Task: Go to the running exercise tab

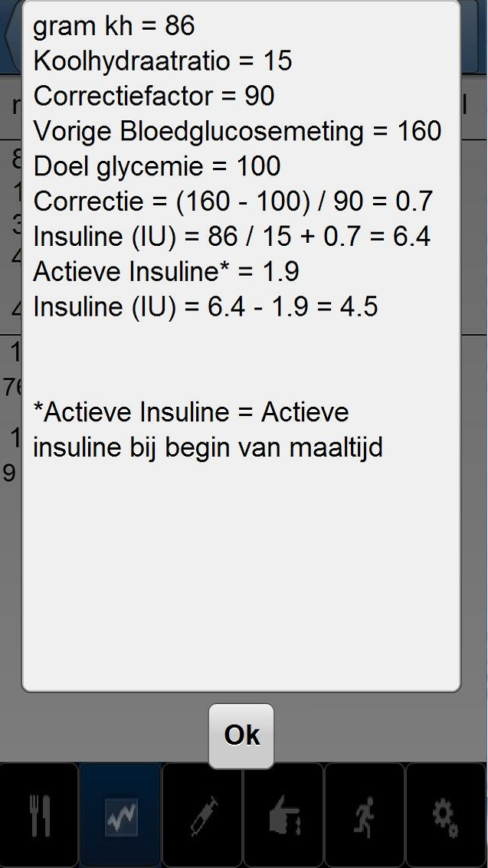Action: [x=365, y=815]
